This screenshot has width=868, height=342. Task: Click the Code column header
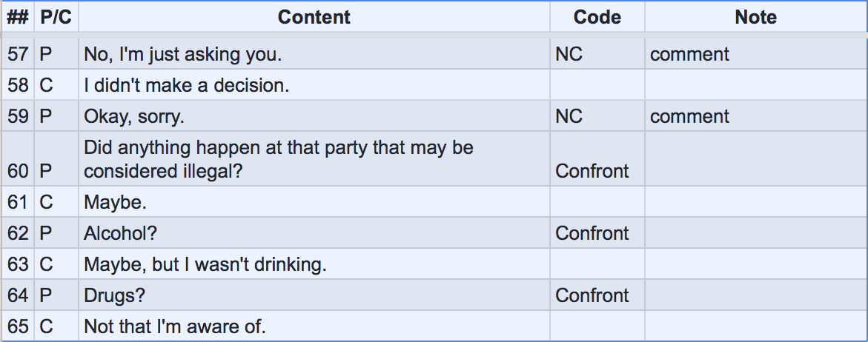(x=597, y=17)
